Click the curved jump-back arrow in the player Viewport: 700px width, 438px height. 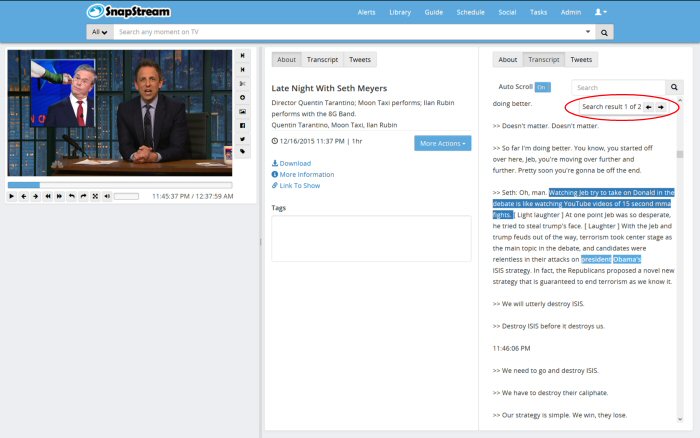coord(71,196)
